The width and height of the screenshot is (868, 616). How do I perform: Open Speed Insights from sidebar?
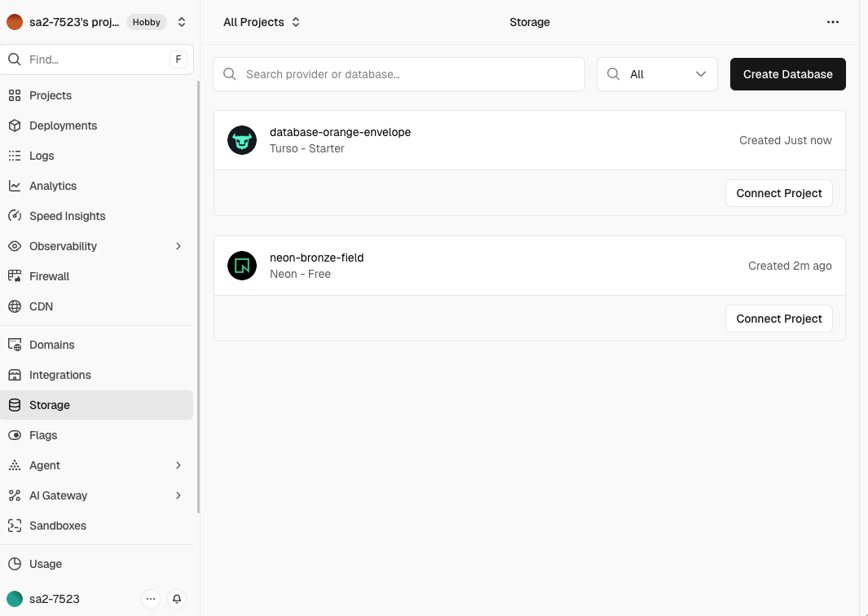click(x=67, y=216)
